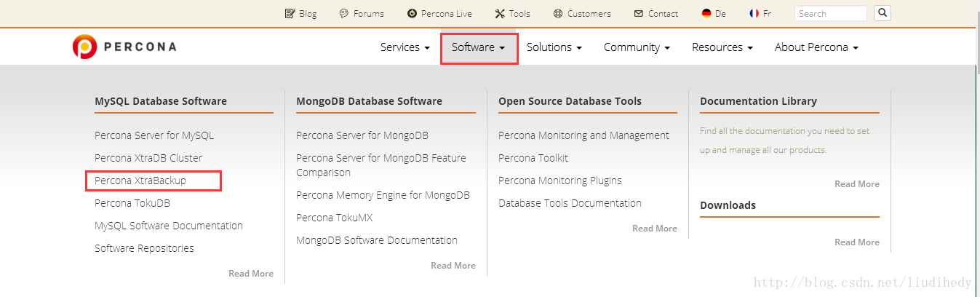Click Read More under MongoDB Database Software
This screenshot has width=980, height=297.
click(453, 266)
